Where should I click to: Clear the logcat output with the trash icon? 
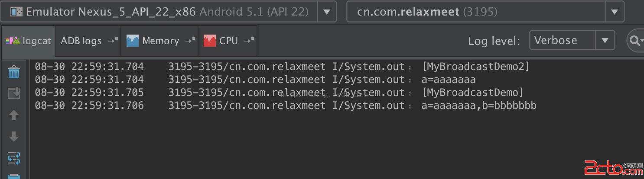point(14,72)
